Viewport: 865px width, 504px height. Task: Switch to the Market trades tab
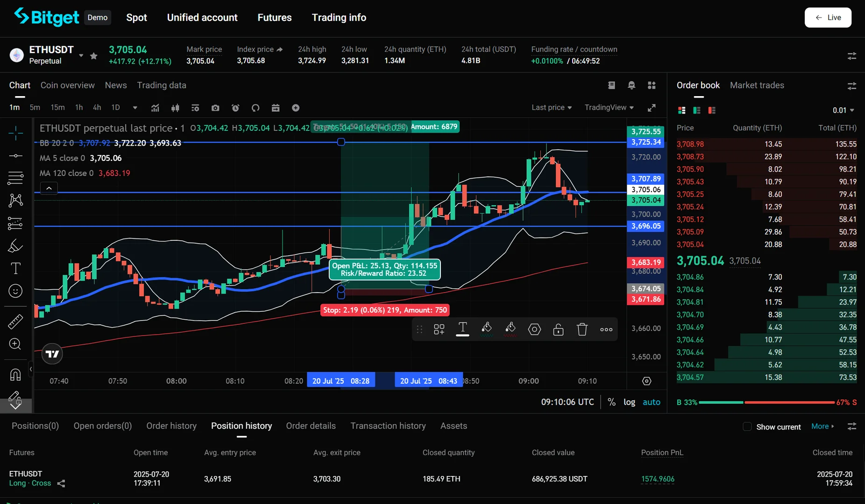tap(757, 85)
